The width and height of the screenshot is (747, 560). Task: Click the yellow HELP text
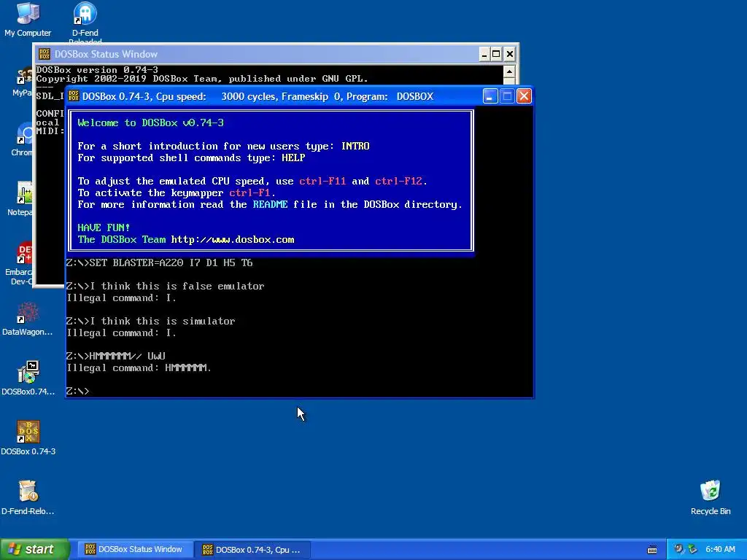[293, 157]
